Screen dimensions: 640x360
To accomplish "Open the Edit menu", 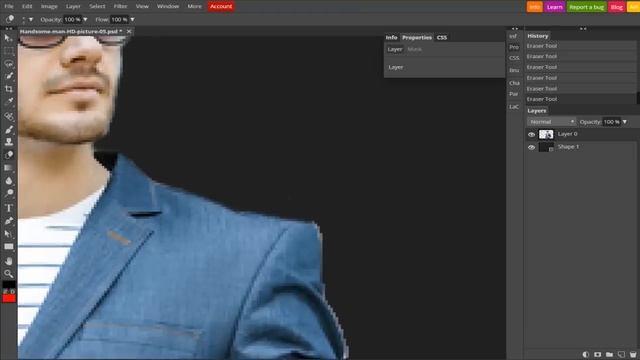I will point(27,6).
